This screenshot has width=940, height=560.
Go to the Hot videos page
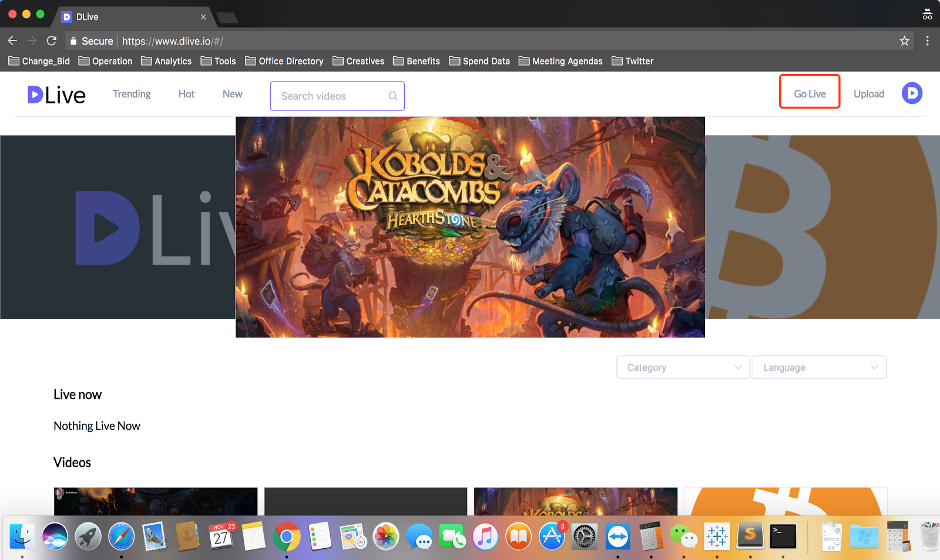click(186, 94)
